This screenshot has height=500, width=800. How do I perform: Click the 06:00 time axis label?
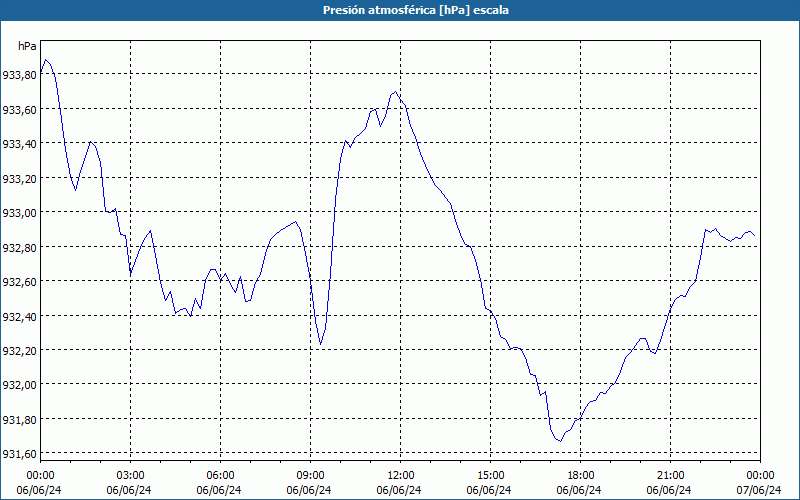220,476
